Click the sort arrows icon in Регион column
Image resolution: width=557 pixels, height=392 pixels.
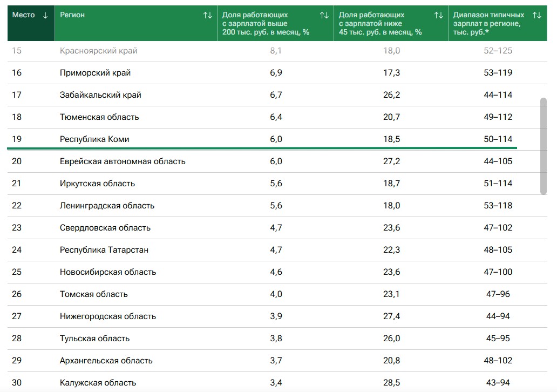point(207,15)
